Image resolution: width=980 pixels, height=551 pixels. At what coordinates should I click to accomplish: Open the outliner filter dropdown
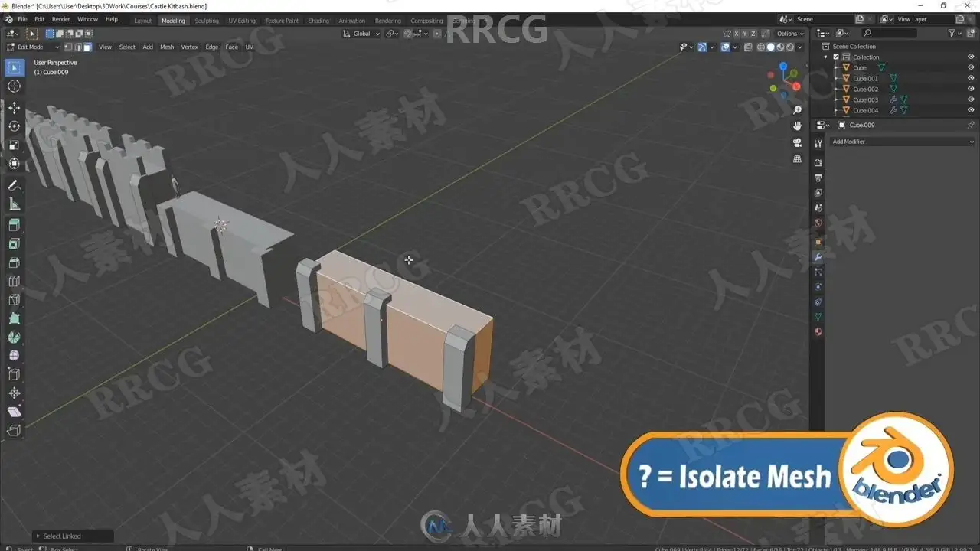[955, 33]
